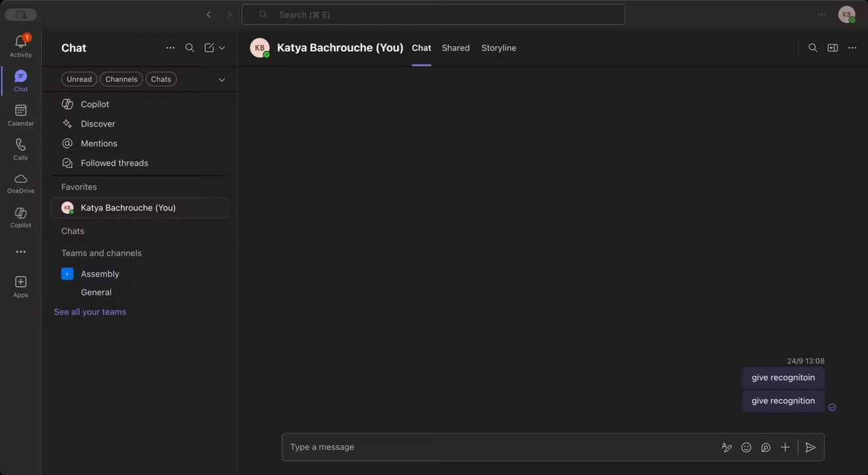Go forward with the navigation arrow

tap(229, 15)
